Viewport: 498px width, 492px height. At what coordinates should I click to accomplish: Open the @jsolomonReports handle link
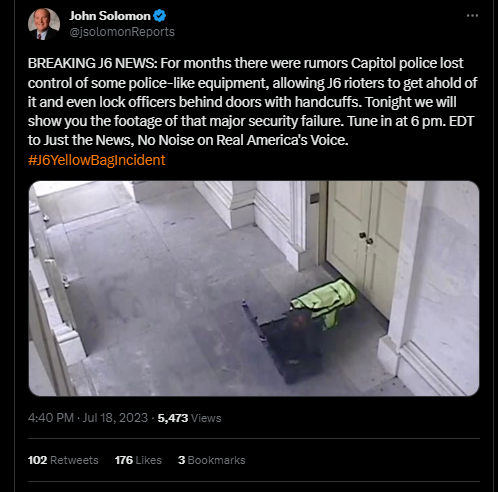click(122, 32)
